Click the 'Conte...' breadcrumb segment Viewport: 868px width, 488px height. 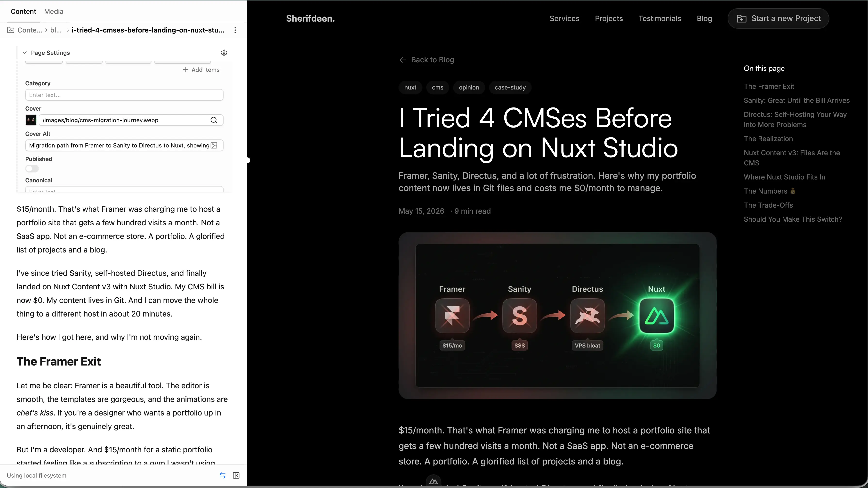point(30,30)
